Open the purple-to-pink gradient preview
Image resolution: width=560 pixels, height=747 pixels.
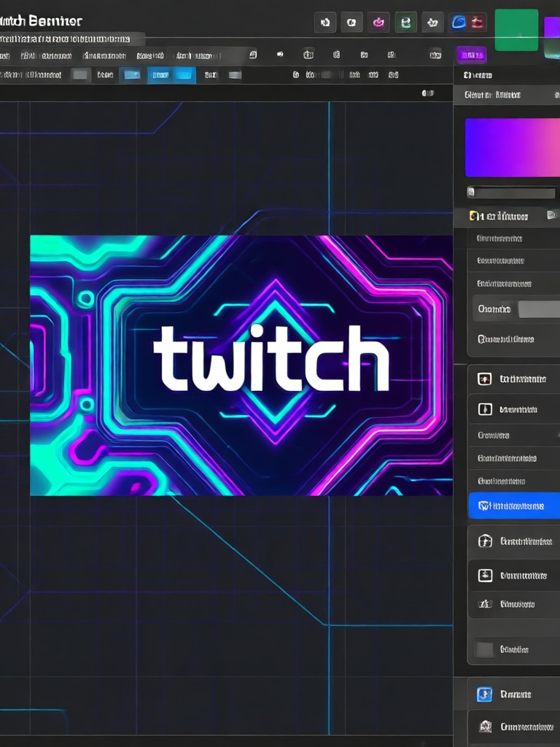pyautogui.click(x=513, y=147)
